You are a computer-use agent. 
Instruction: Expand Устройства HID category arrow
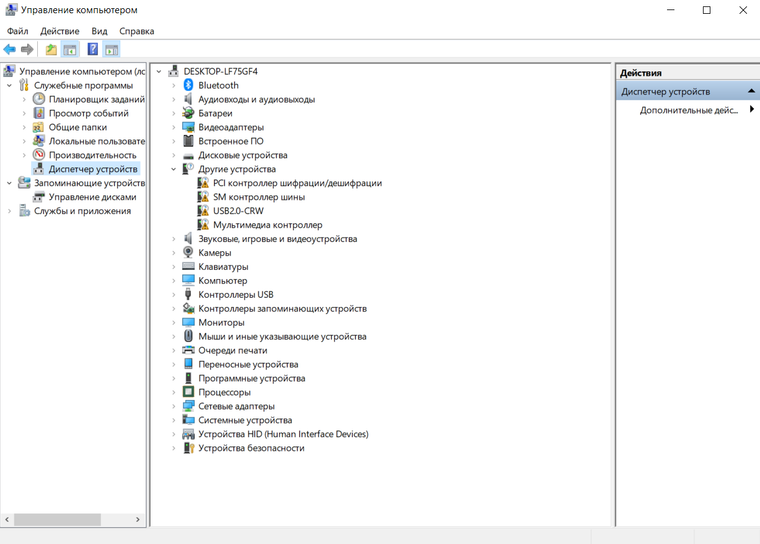pyautogui.click(x=174, y=434)
